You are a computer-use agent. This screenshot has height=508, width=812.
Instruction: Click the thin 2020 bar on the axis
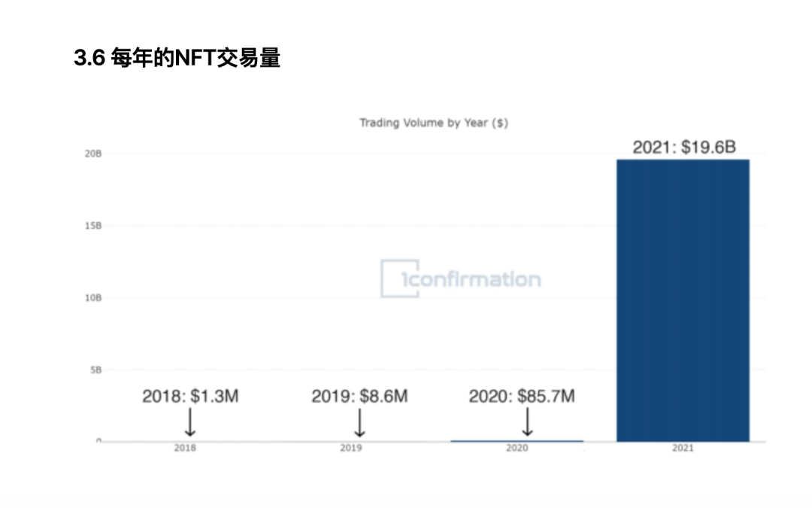click(x=517, y=441)
